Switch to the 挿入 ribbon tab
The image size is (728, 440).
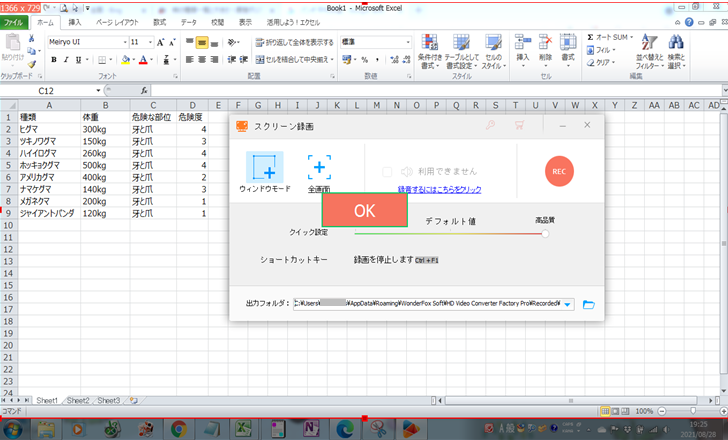coord(75,22)
